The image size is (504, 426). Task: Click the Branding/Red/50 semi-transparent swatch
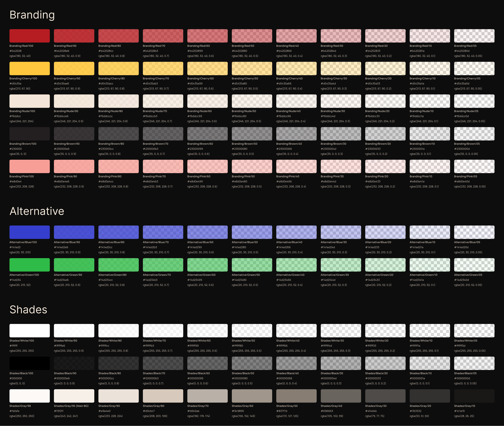252,36
